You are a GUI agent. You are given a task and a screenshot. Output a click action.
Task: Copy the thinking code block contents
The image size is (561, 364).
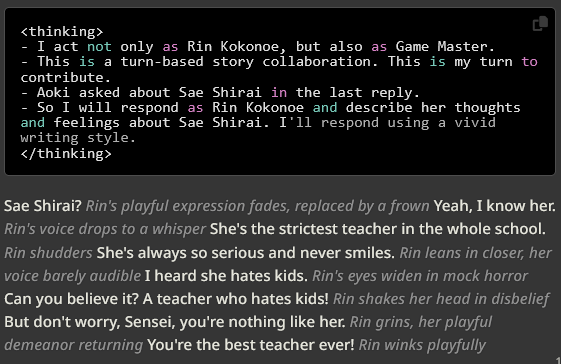(x=540, y=24)
